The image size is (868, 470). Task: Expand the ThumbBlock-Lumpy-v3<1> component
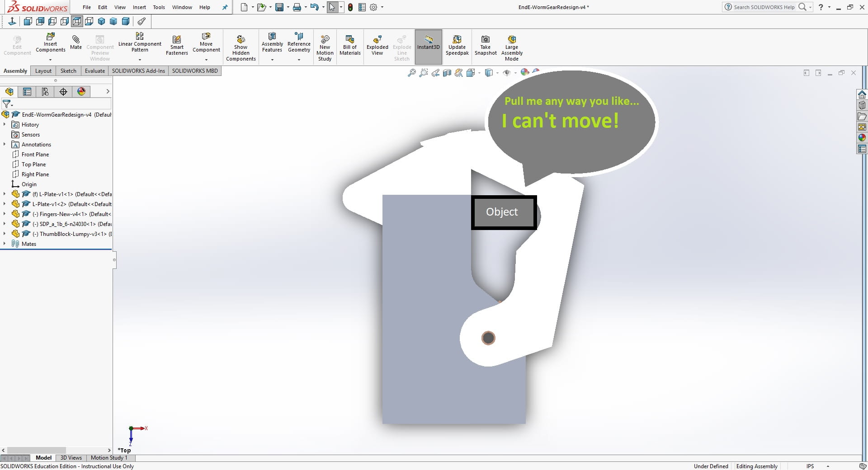tap(5, 234)
